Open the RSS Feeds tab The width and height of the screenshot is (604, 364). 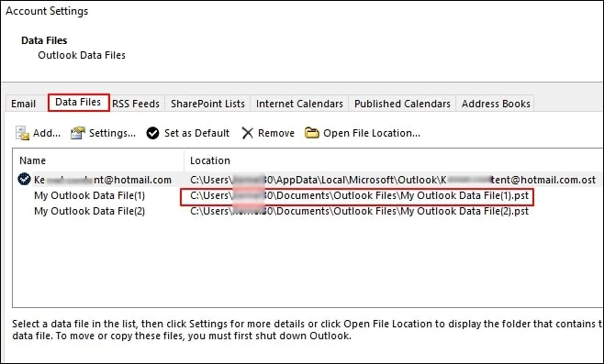click(136, 104)
